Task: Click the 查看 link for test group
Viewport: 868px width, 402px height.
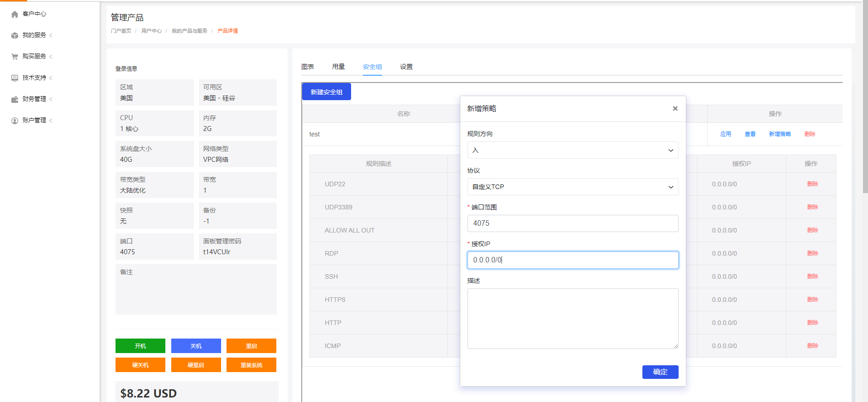Action: [x=750, y=134]
